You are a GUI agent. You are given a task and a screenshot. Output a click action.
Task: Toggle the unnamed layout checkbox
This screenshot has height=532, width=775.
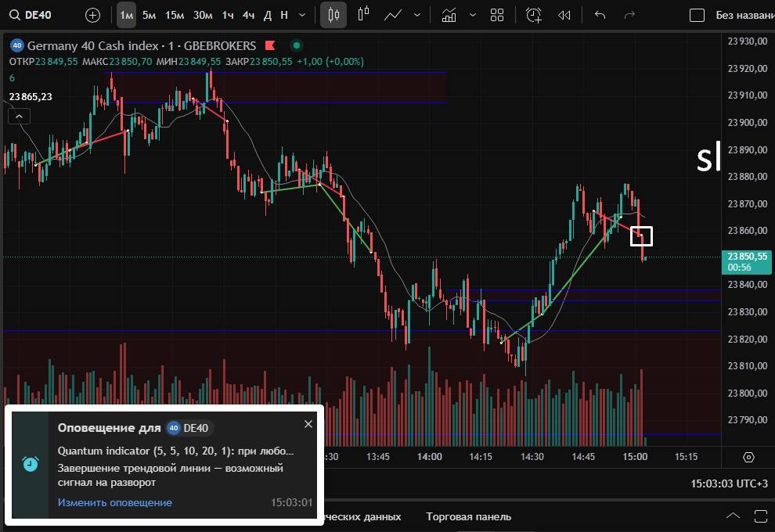click(x=697, y=16)
